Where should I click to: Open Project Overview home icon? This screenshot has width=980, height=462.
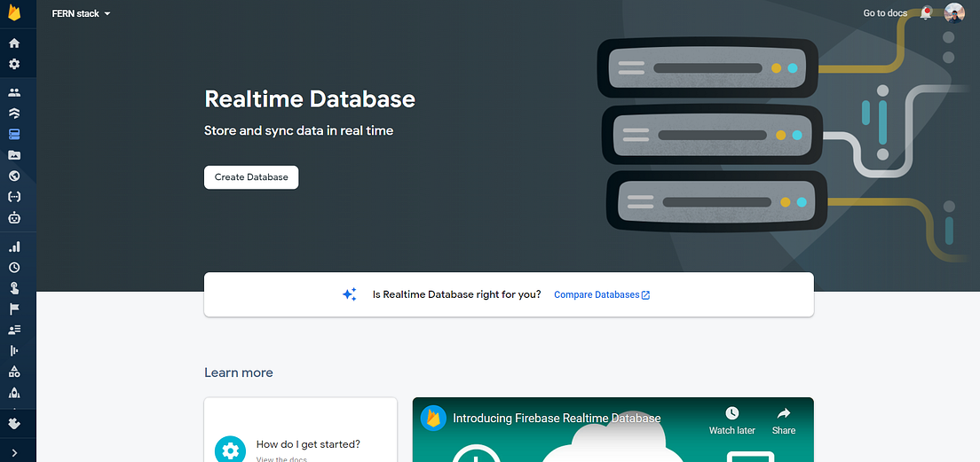click(13, 43)
